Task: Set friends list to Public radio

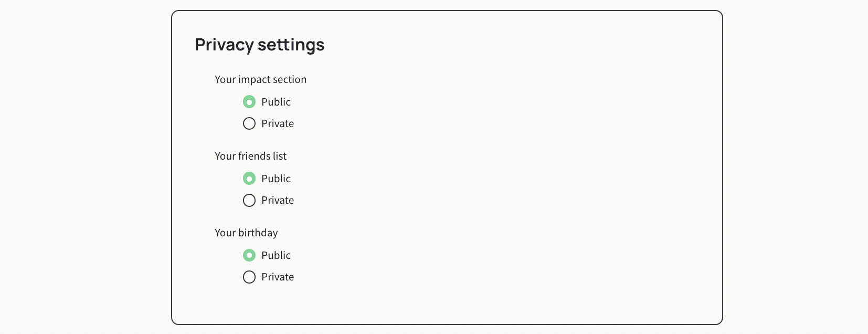Action: [249, 179]
